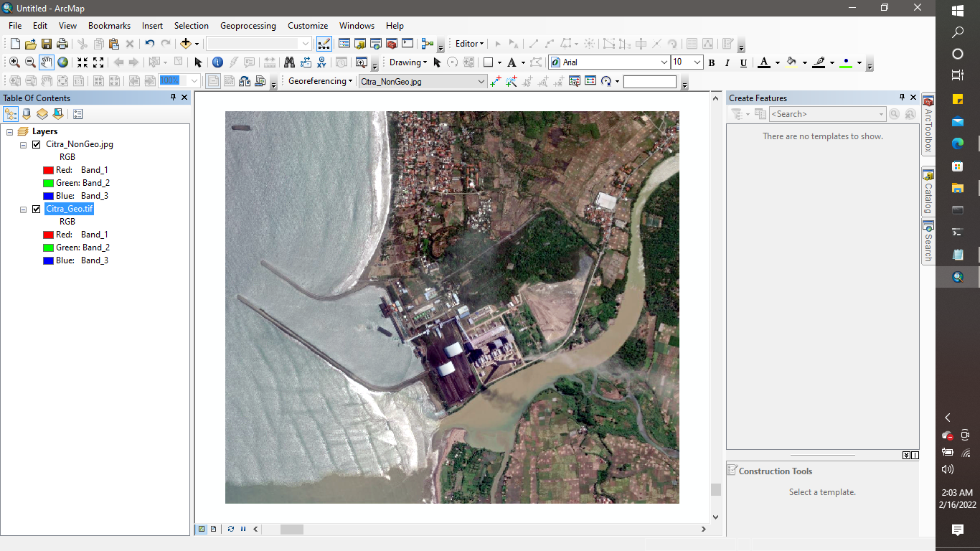Open the Find binoculars tool

coord(289,62)
